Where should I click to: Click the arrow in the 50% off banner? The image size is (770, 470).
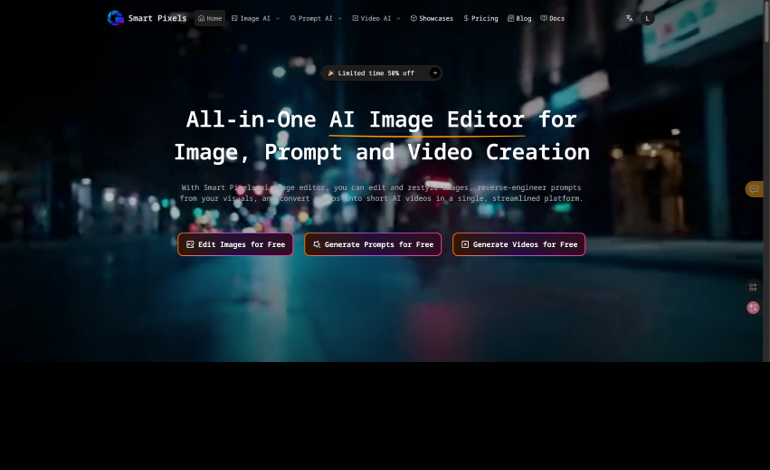pyautogui.click(x=435, y=73)
